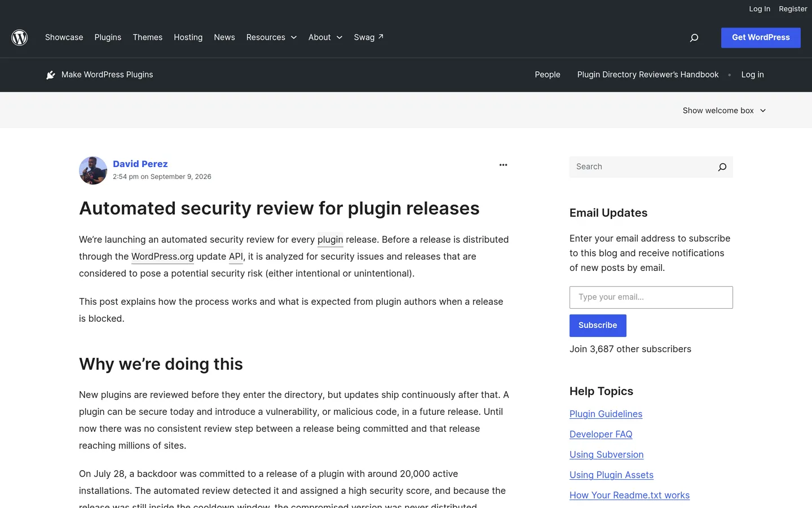The image size is (812, 508).
Task: Open the Developer FAQ help topic
Action: pos(601,434)
